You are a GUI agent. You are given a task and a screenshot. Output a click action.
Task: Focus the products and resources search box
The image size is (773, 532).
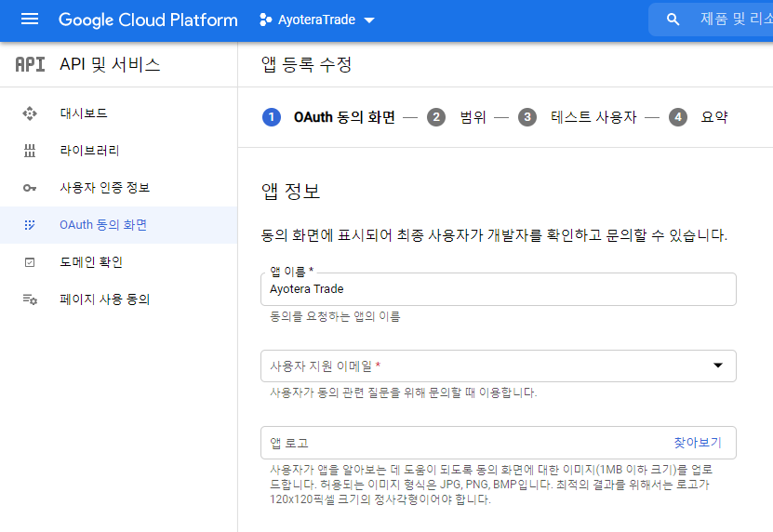(x=711, y=20)
